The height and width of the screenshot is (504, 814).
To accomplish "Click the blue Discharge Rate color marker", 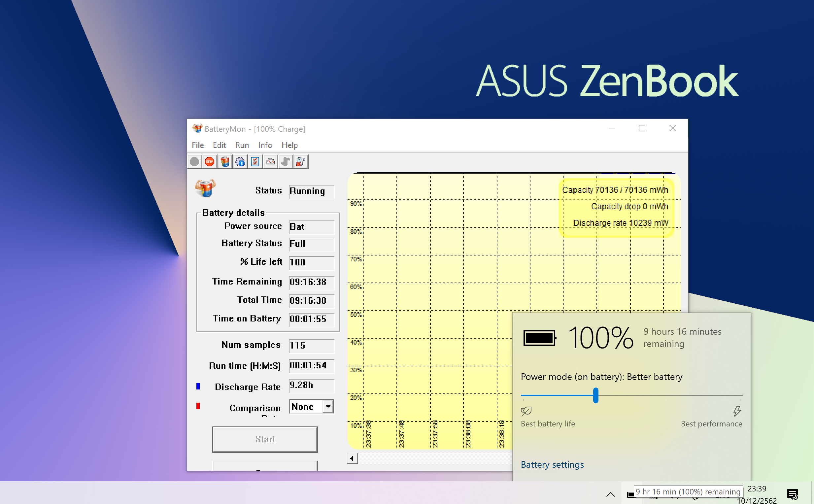I will point(198,386).
